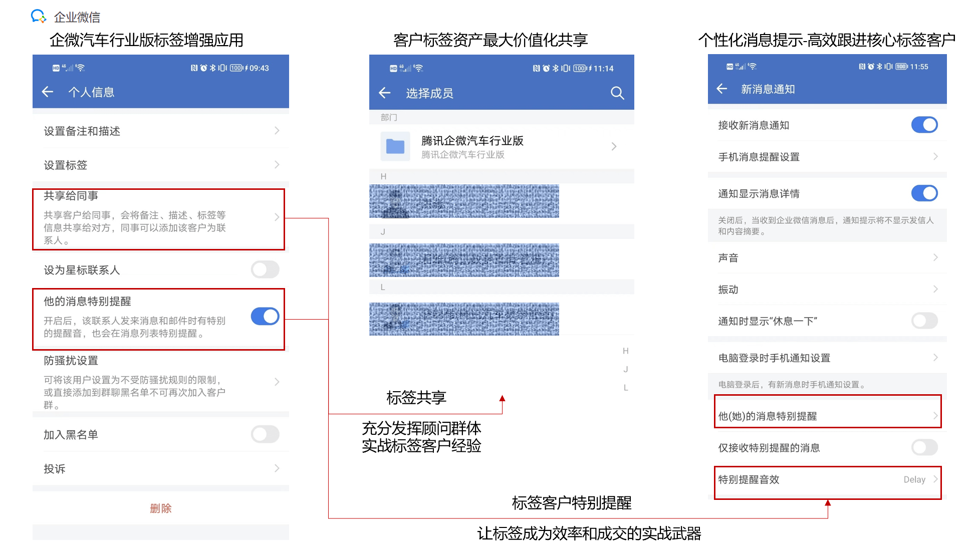Go back from 个人信息 screen
Image resolution: width=980 pixels, height=549 pixels.
(x=48, y=92)
